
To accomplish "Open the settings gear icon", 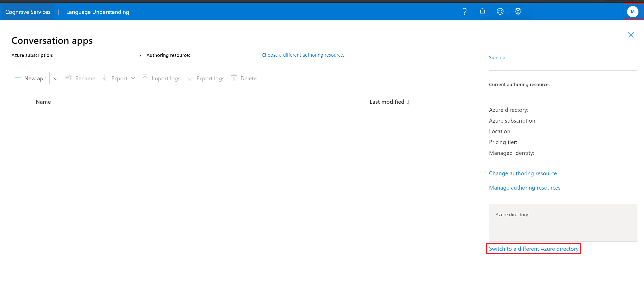I will tap(518, 11).
